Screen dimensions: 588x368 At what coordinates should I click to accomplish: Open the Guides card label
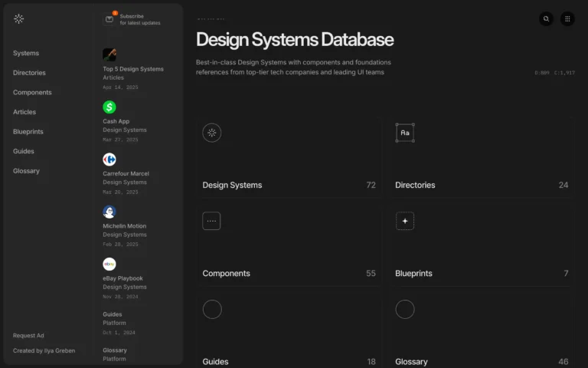(x=216, y=362)
